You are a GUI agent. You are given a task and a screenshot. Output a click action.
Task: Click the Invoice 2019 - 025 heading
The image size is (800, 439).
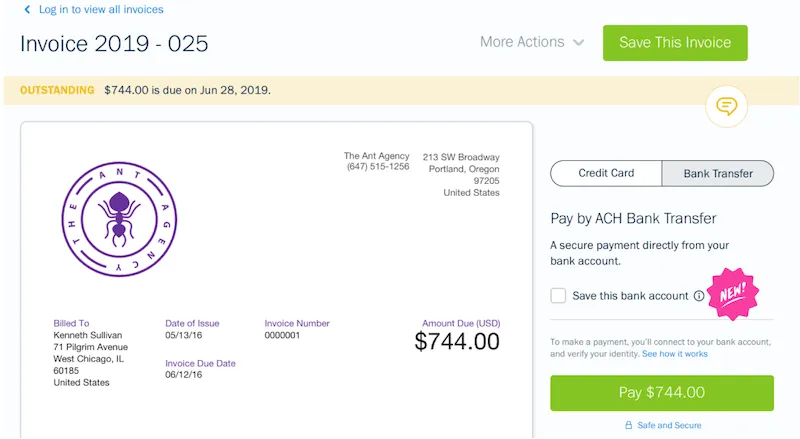[x=114, y=43]
